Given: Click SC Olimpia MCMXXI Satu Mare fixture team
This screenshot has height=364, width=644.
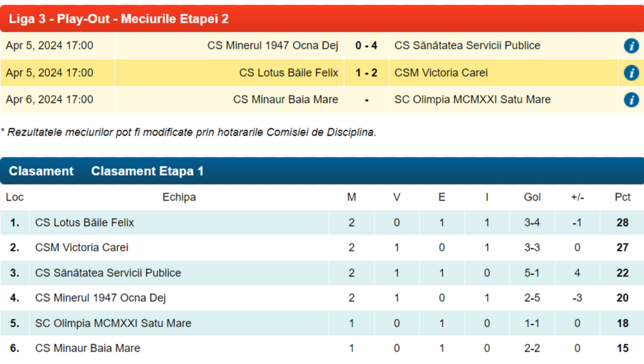Looking at the screenshot, I should coord(472,99).
